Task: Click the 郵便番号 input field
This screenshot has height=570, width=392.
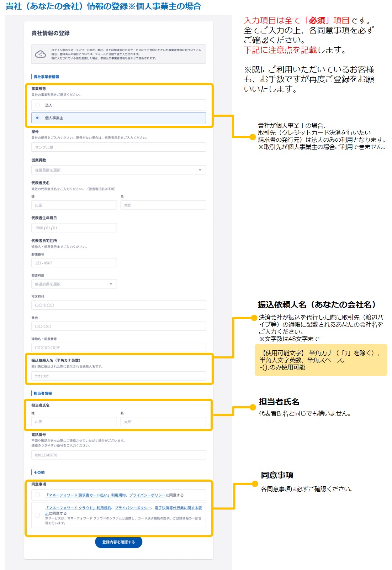Action: click(74, 263)
